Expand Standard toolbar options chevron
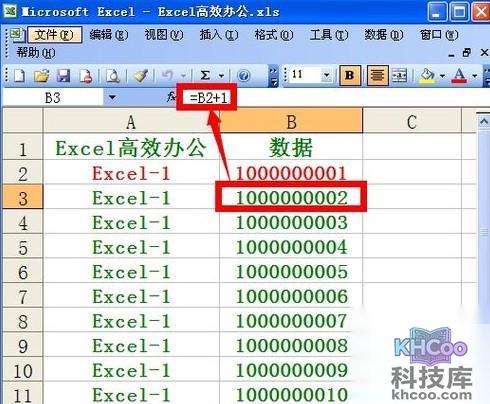Screen dimensions: 490x404 tap(273, 76)
